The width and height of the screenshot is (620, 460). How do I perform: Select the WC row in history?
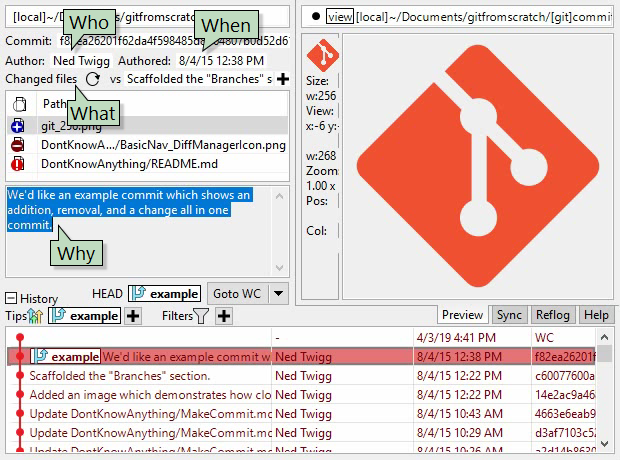tap(301, 337)
